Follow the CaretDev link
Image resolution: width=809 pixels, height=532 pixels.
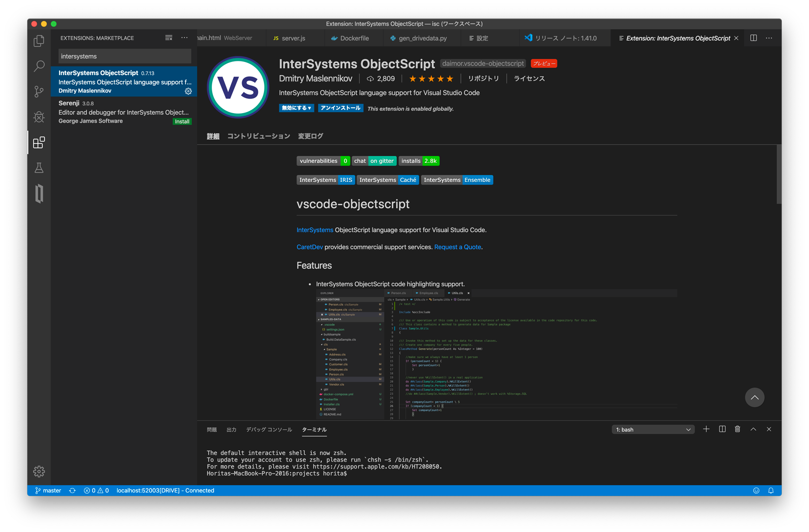click(x=310, y=247)
